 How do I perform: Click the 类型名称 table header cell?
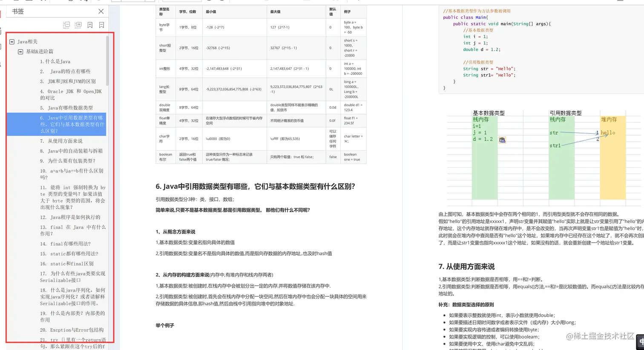tap(166, 12)
